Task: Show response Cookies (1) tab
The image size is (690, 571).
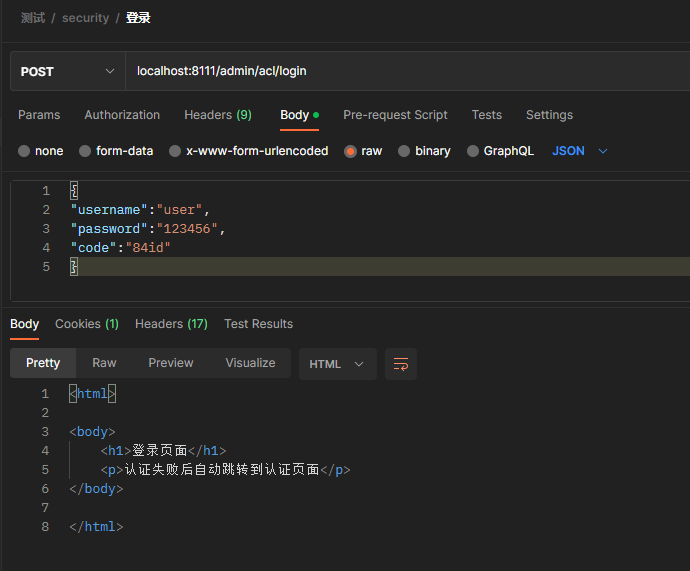Action: (87, 324)
